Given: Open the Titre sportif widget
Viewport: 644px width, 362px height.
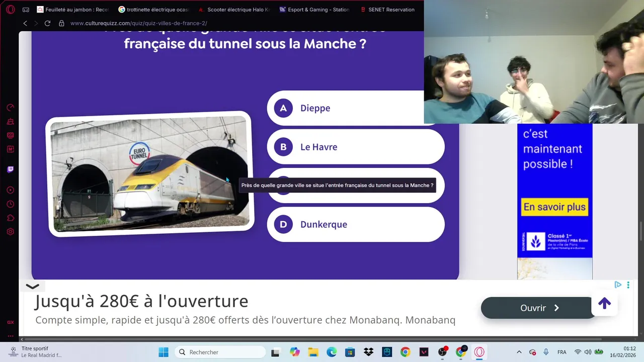Looking at the screenshot, I should pos(35,352).
